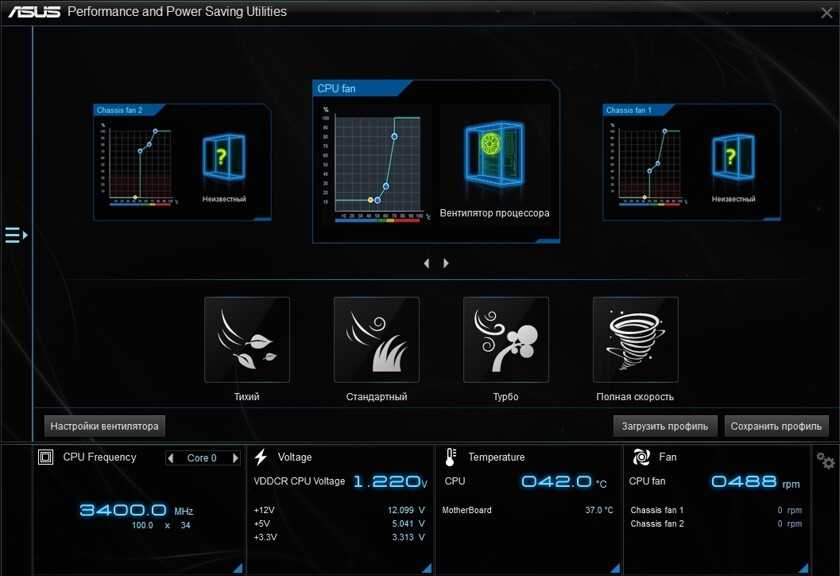The height and width of the screenshot is (576, 840).
Task: Select the Тихий (Silent) fan mode icon
Action: [x=247, y=340]
